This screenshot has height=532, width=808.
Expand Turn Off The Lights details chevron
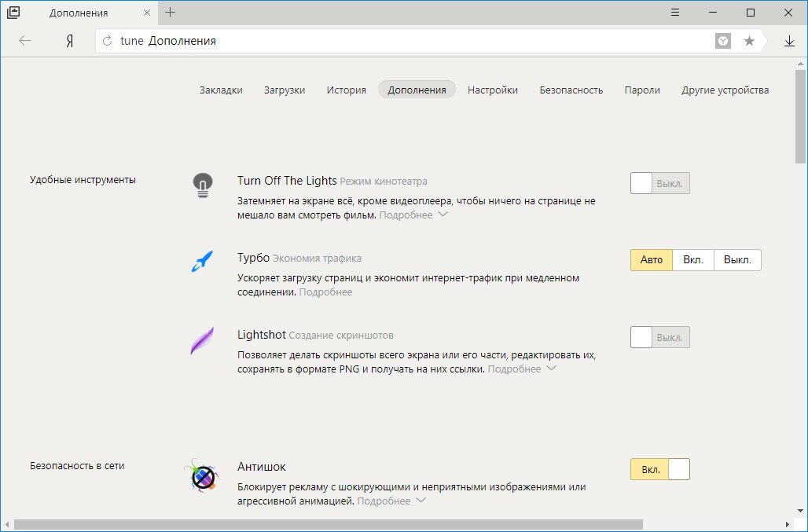pyautogui.click(x=443, y=215)
